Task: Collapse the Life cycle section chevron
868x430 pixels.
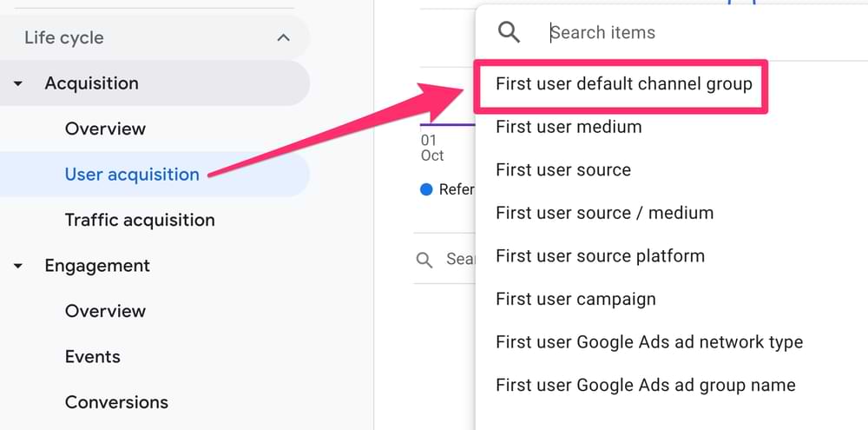Action: coord(284,37)
